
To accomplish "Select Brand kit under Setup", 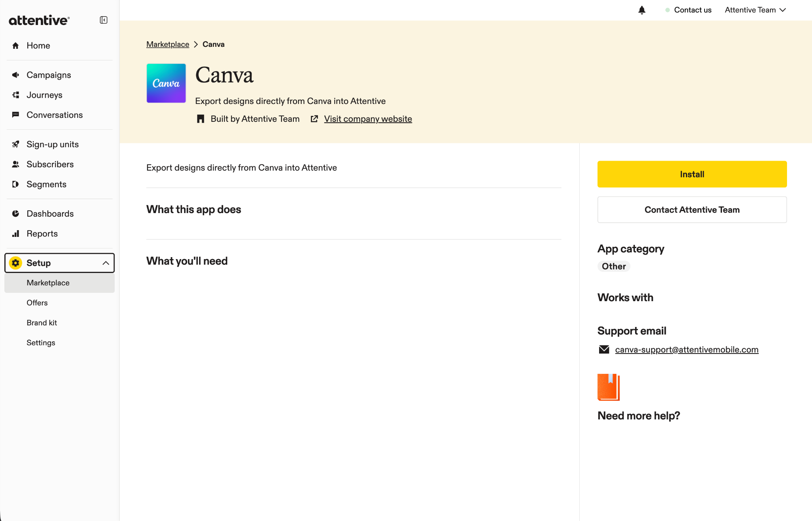I will point(59,323).
